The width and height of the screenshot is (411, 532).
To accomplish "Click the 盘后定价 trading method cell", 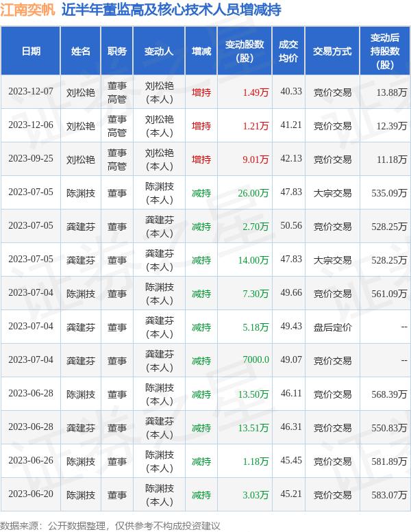I will coord(332,327).
